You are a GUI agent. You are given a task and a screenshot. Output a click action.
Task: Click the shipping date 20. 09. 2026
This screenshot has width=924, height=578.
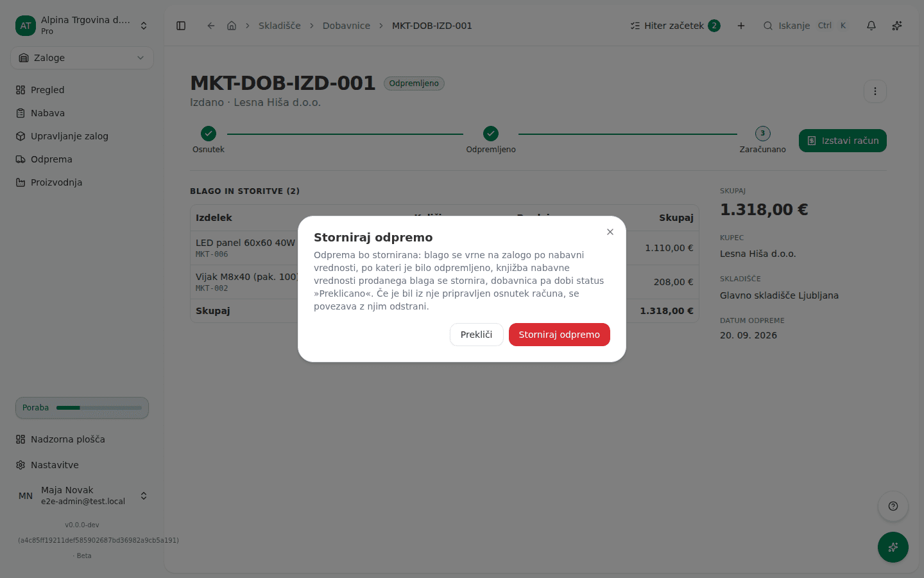point(748,335)
